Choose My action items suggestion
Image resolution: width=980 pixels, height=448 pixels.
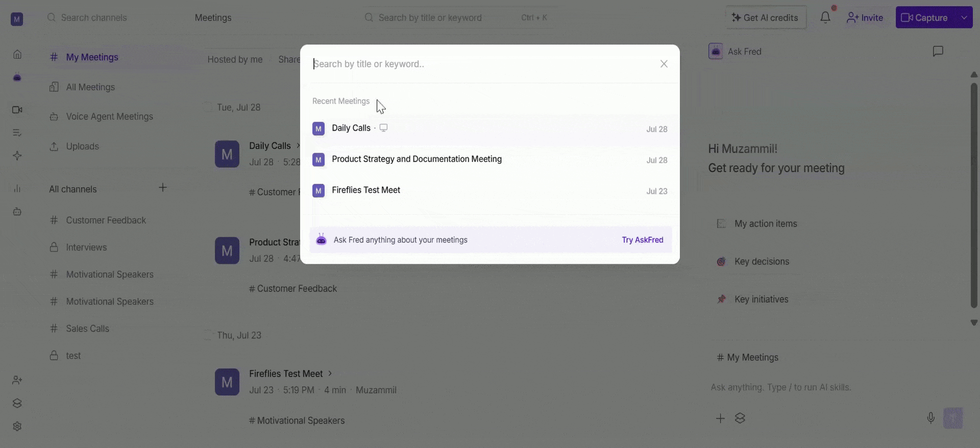point(765,223)
